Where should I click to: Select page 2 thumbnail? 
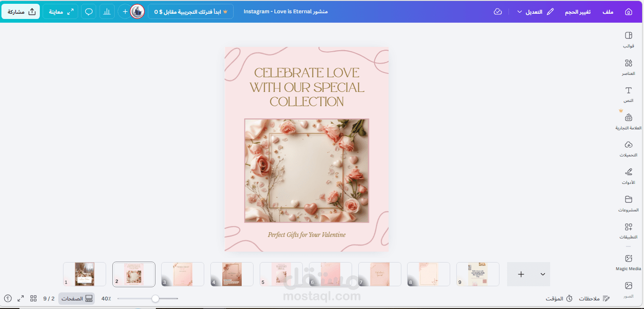(134, 274)
